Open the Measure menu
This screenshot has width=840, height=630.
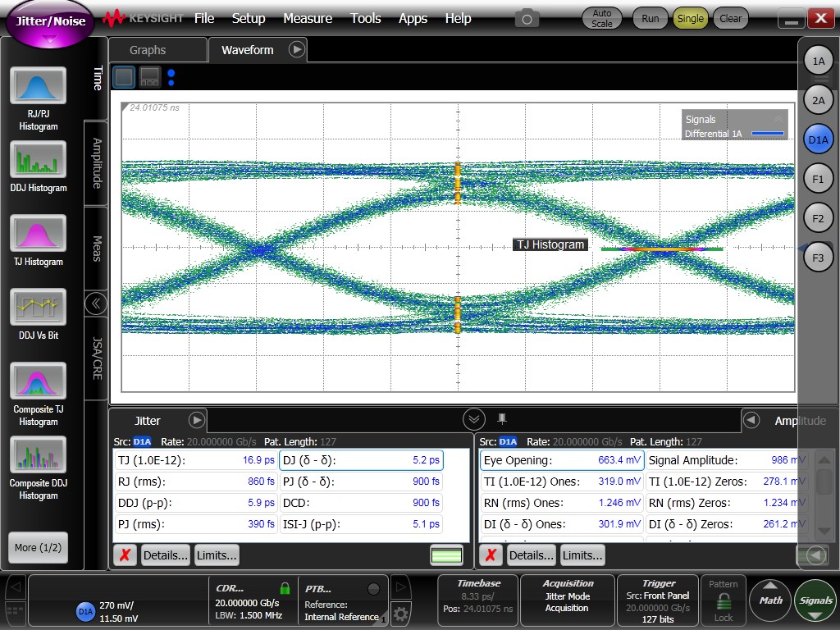click(x=308, y=18)
